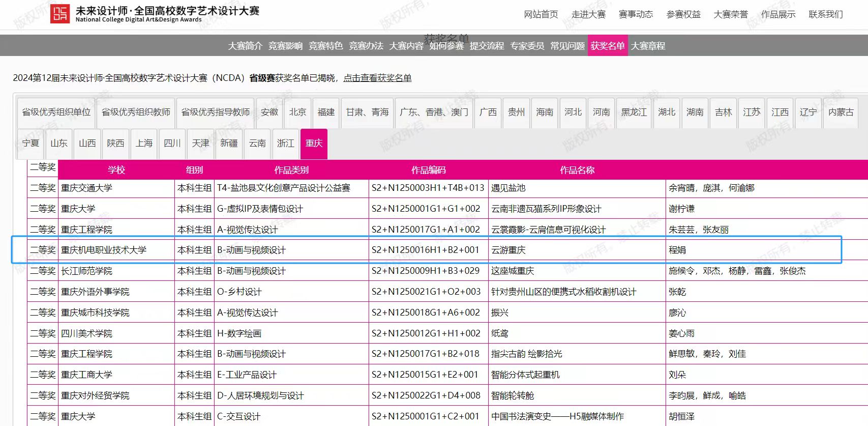Select the 江西 province tab
The image size is (868, 426).
coord(780,112)
